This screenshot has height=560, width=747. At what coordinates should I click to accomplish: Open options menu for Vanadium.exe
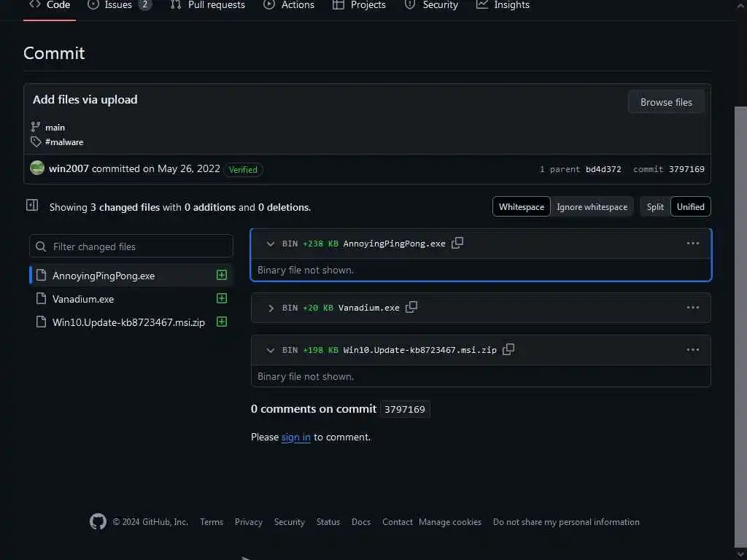pos(693,308)
